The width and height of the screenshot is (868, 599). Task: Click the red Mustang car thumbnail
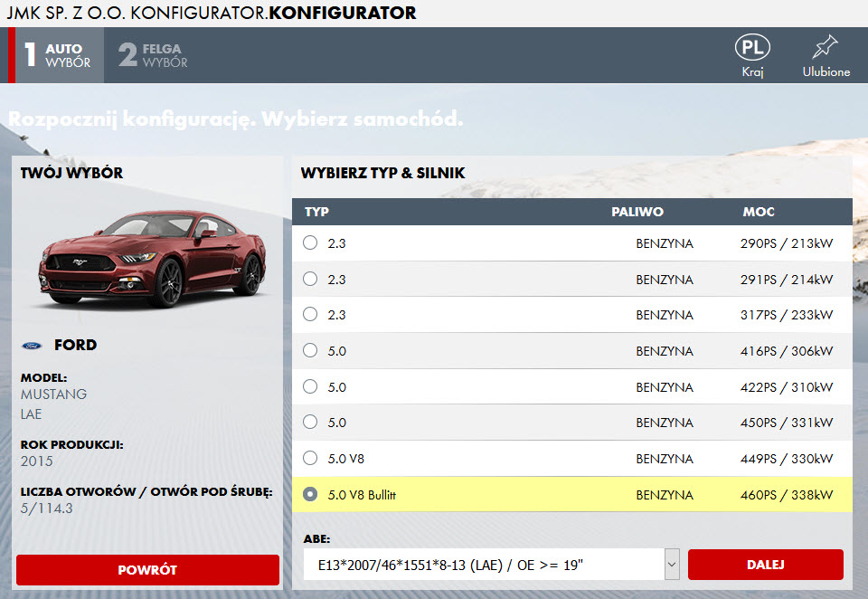pos(151,258)
